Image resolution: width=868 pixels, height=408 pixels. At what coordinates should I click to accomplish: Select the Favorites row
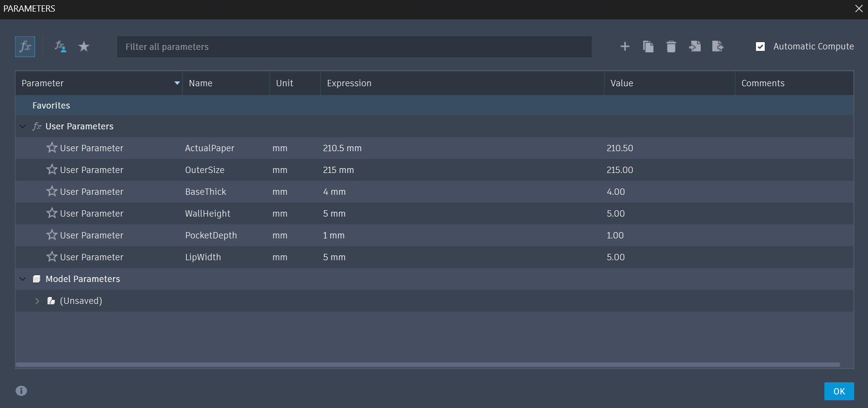434,105
